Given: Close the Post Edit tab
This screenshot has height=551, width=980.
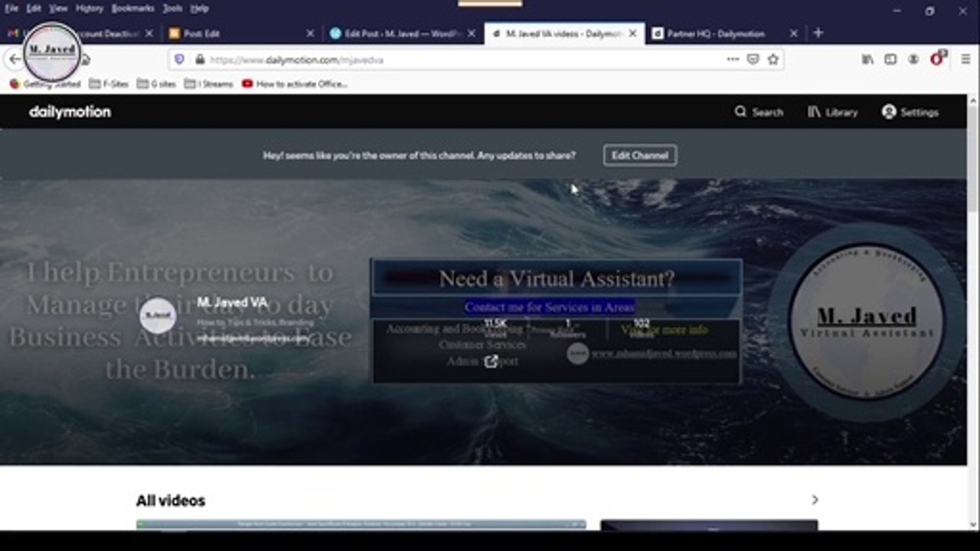Looking at the screenshot, I should [x=310, y=34].
